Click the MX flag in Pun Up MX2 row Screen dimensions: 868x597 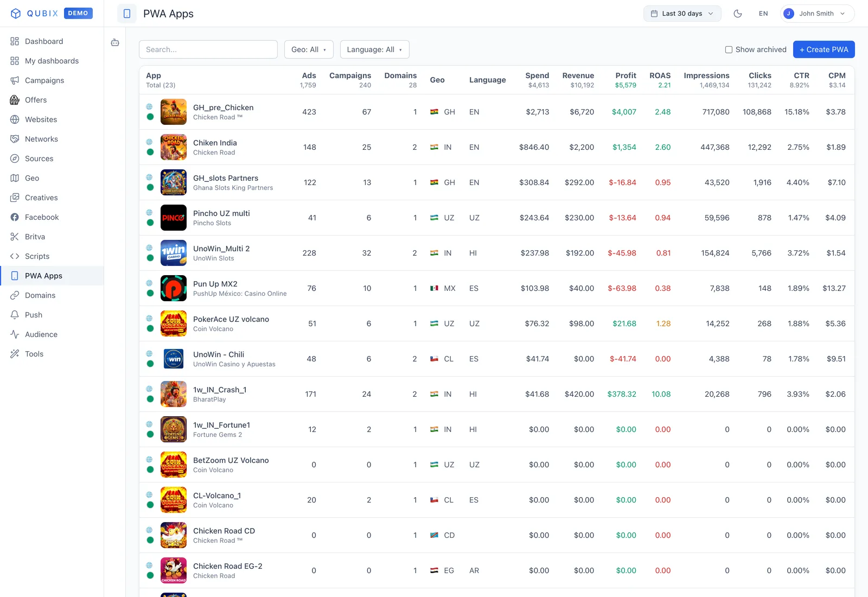(x=434, y=288)
